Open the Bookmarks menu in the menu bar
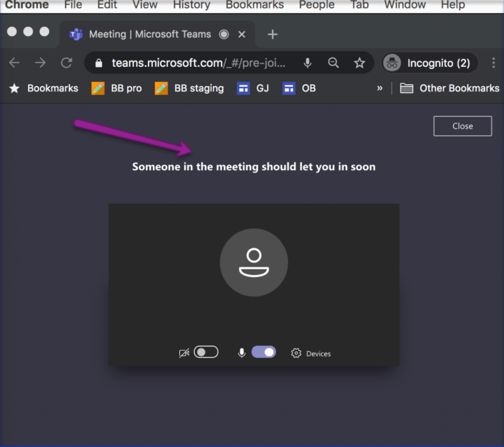The width and height of the screenshot is (504, 447). 254,5
